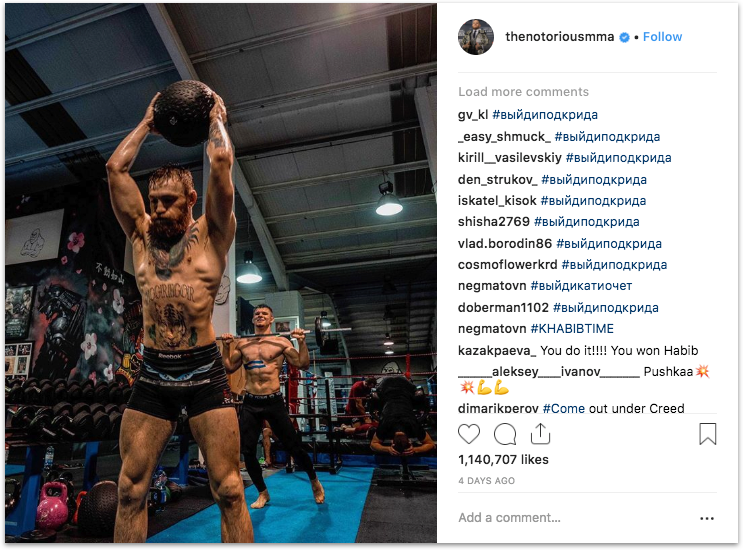
Task: Click in the Add a comment field
Action: click(x=576, y=518)
